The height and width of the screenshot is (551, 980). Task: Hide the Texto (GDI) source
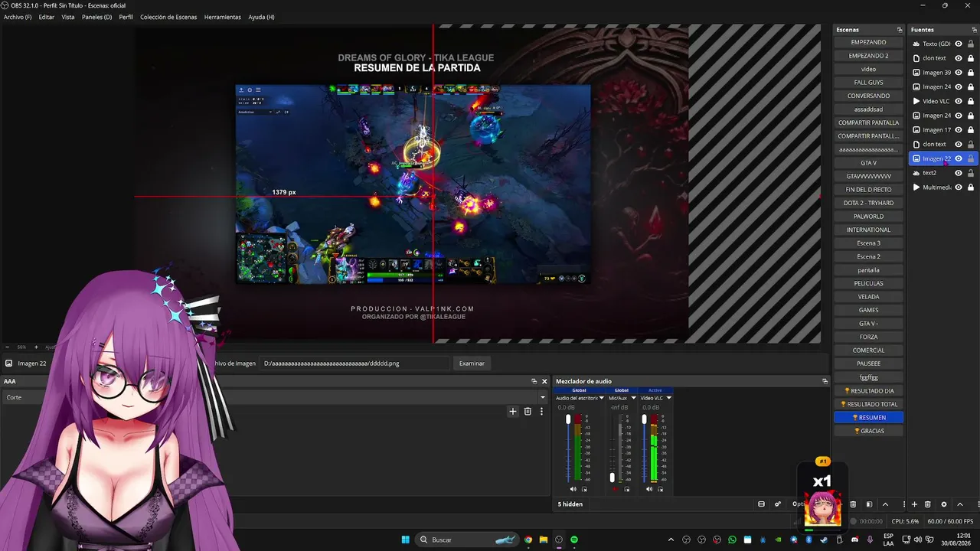point(959,44)
